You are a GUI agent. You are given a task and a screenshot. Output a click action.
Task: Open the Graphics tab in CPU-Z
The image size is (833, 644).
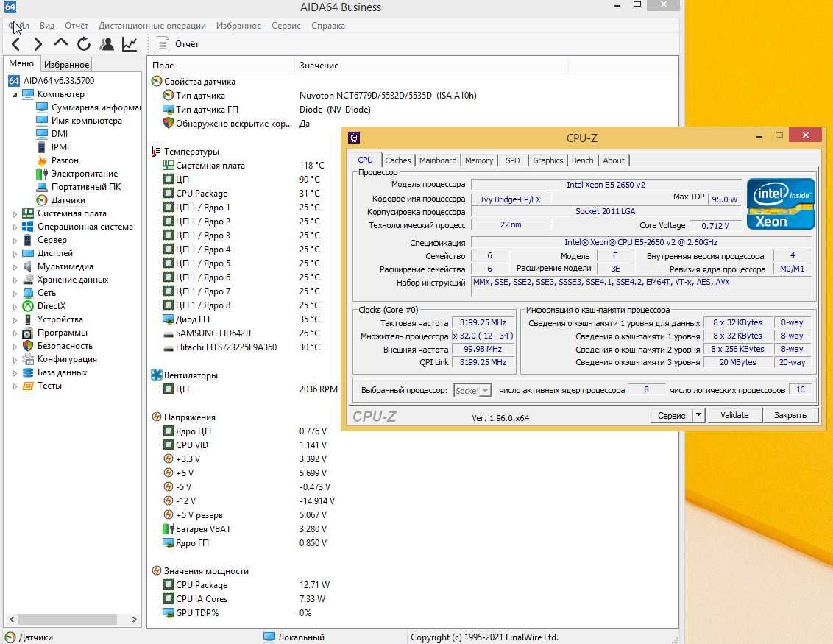tap(547, 160)
